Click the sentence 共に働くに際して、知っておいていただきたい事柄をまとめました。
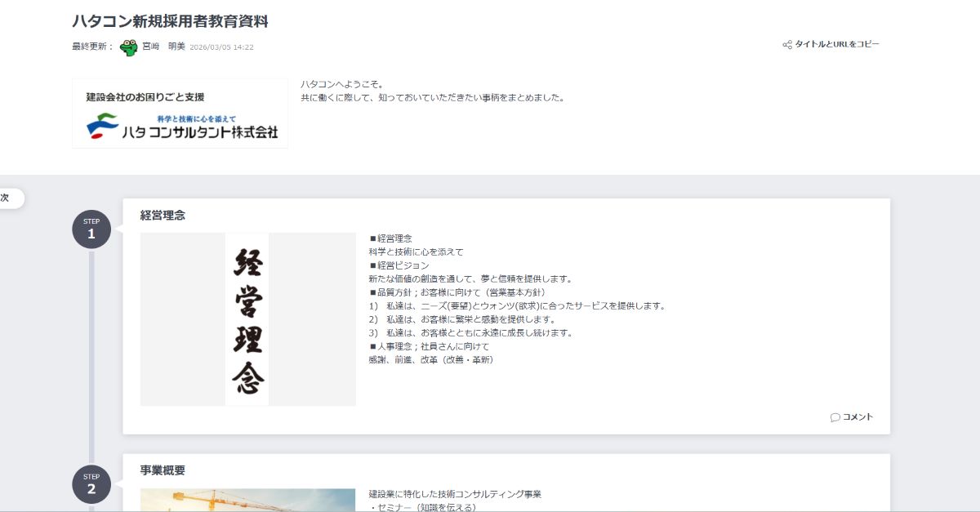 pos(433,98)
